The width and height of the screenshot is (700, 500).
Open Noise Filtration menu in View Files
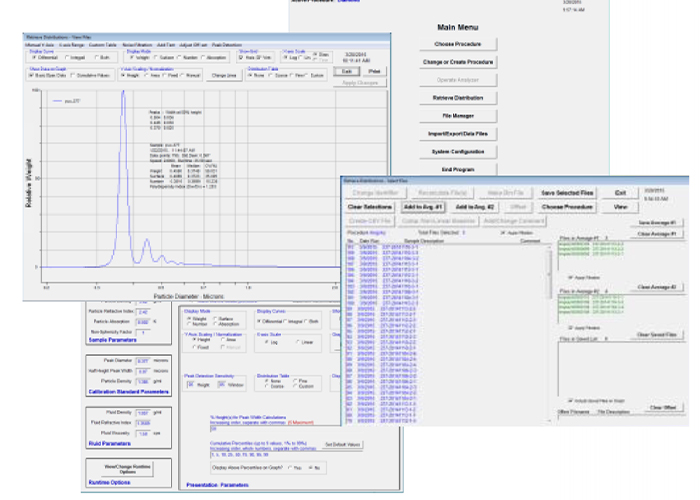coord(137,45)
